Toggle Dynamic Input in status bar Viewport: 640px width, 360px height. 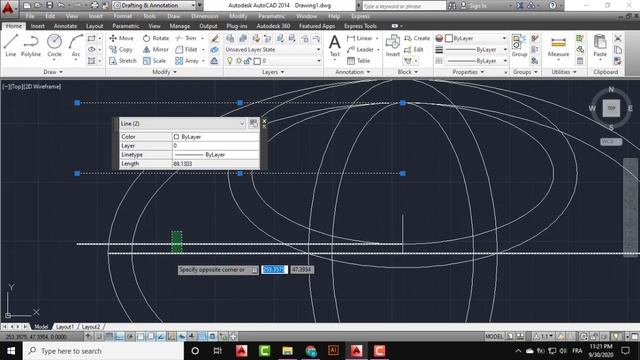click(x=182, y=336)
